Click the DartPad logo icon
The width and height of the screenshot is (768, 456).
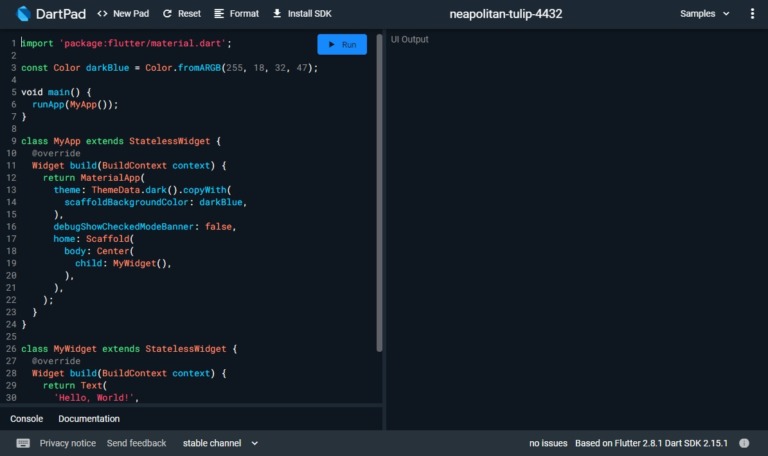24,14
